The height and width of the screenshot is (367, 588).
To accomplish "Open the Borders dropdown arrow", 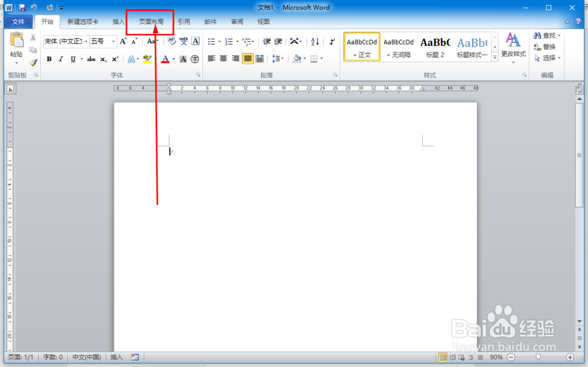I will coord(322,59).
